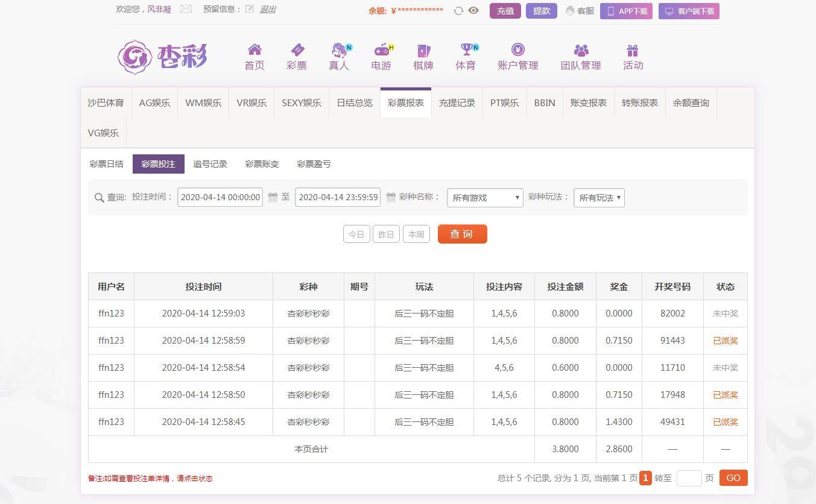Click the refresh balance icon
Viewport: 816px width, 504px height.
point(458,11)
